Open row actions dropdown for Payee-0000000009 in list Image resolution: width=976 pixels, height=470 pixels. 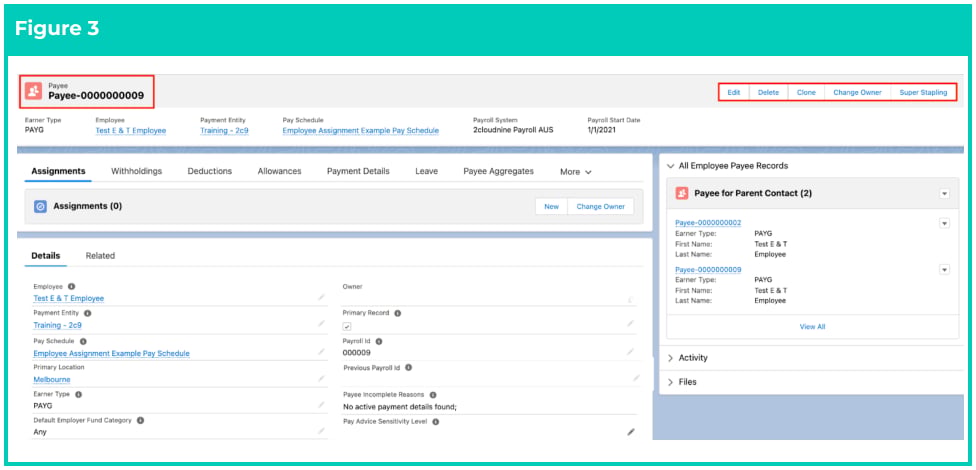point(944,270)
